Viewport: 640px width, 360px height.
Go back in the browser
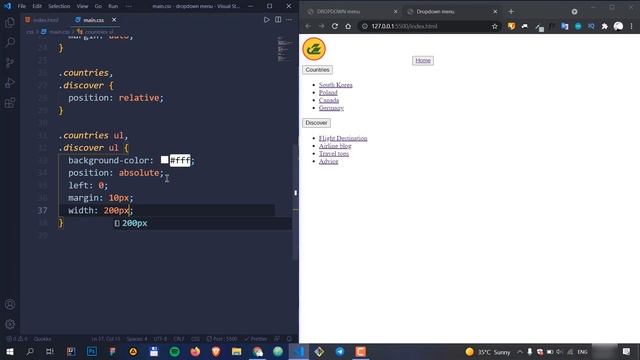(308, 26)
